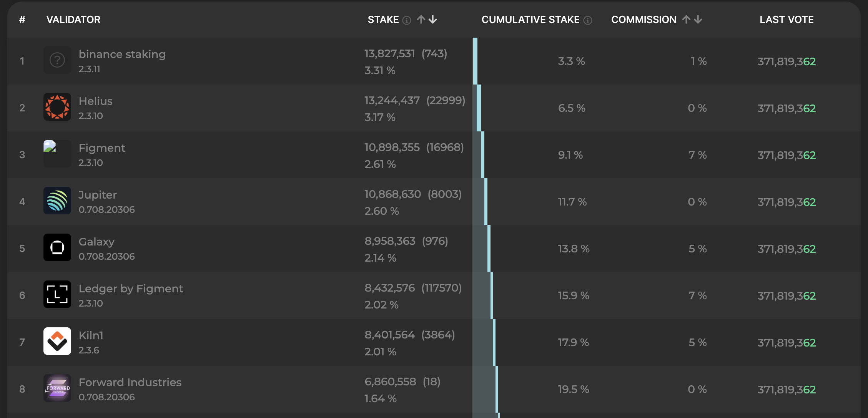
Task: Open the Jupiter validator name link
Action: coord(98,195)
